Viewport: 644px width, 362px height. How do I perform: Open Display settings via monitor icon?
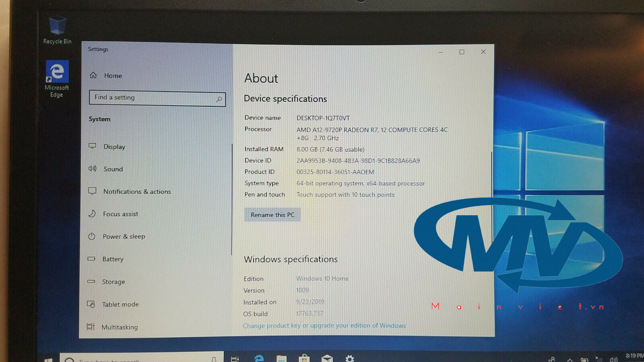coord(93,146)
